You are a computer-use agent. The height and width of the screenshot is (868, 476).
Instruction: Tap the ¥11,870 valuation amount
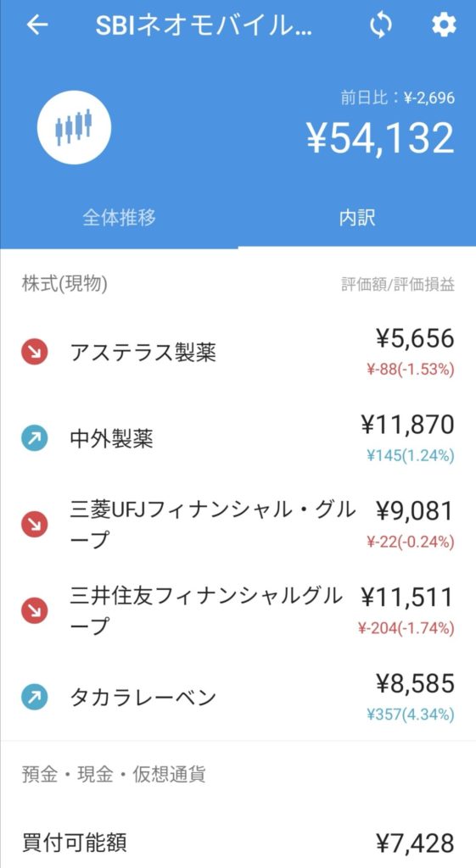(407, 426)
